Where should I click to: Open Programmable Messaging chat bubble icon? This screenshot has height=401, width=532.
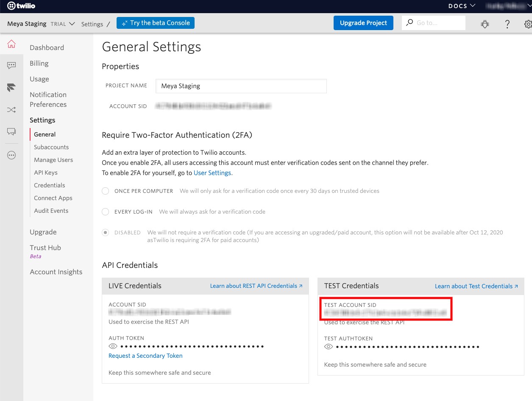[x=11, y=65]
